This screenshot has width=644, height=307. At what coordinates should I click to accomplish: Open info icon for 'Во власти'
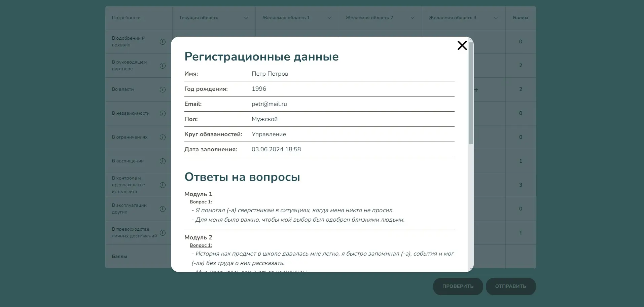pos(163,89)
